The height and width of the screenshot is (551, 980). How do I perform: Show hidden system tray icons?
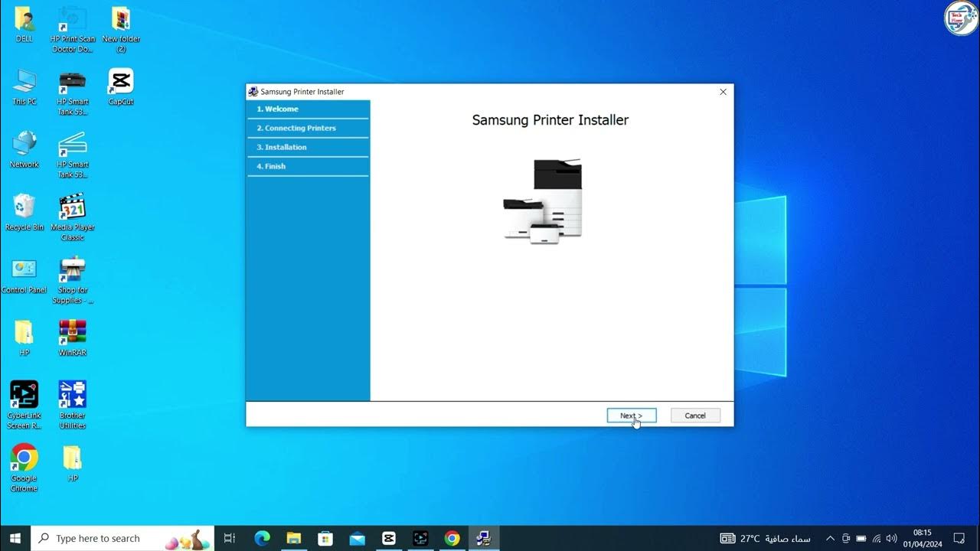[830, 539]
